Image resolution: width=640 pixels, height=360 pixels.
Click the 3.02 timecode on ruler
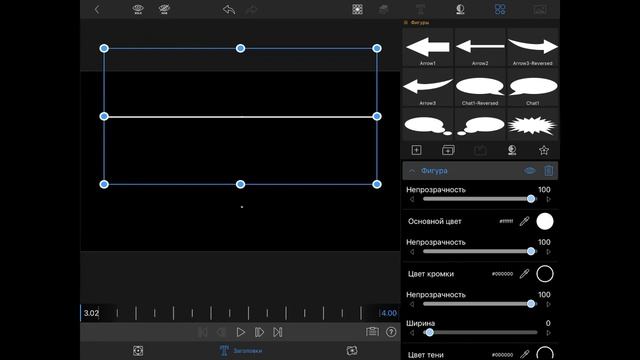click(x=91, y=313)
